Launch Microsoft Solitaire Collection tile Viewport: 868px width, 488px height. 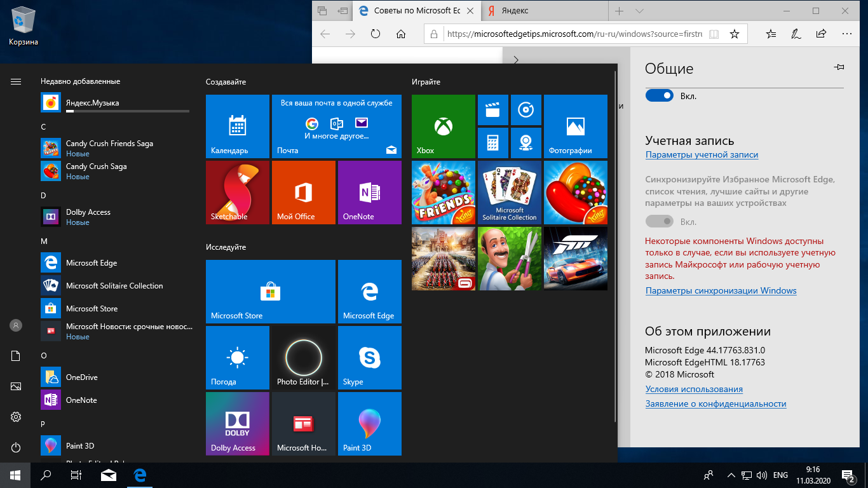point(510,193)
